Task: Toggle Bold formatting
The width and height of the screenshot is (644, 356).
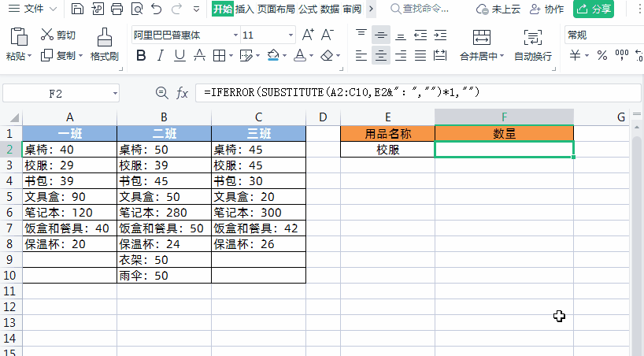Action: pos(141,55)
